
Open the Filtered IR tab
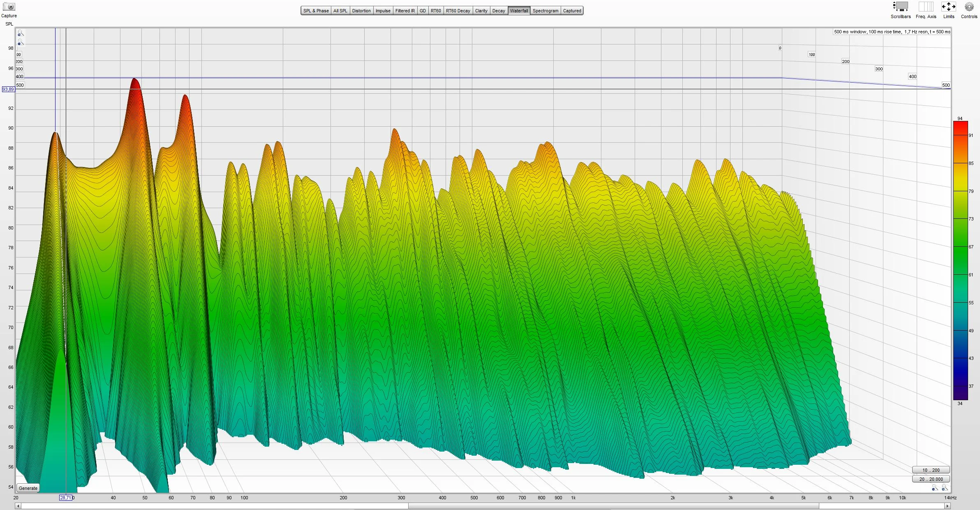[405, 11]
